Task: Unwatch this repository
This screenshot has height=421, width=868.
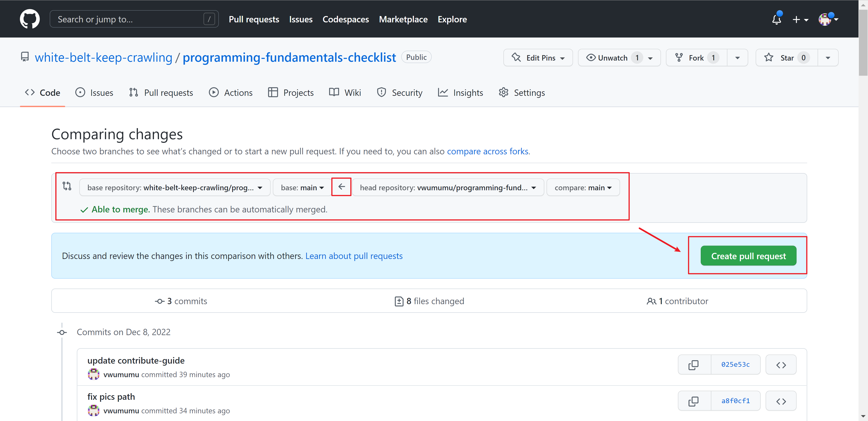Action: point(612,58)
